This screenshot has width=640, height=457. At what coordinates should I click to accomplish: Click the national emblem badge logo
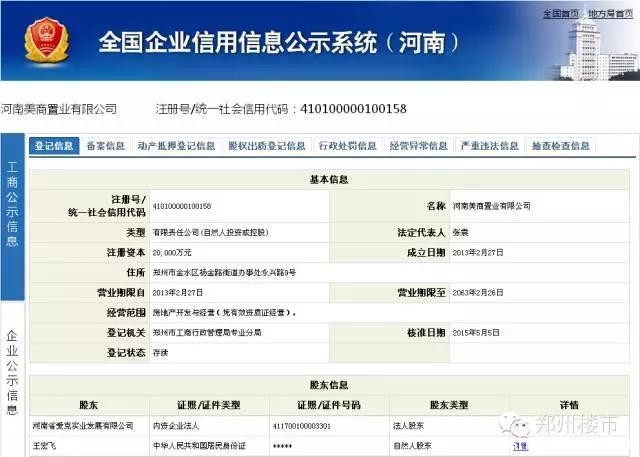pyautogui.click(x=47, y=40)
